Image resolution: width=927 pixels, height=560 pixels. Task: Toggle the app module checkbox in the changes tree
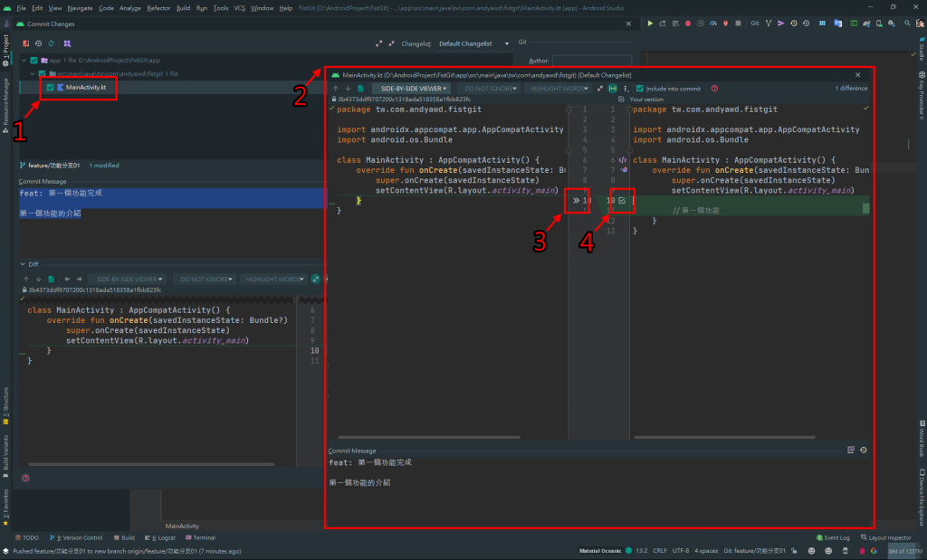34,61
